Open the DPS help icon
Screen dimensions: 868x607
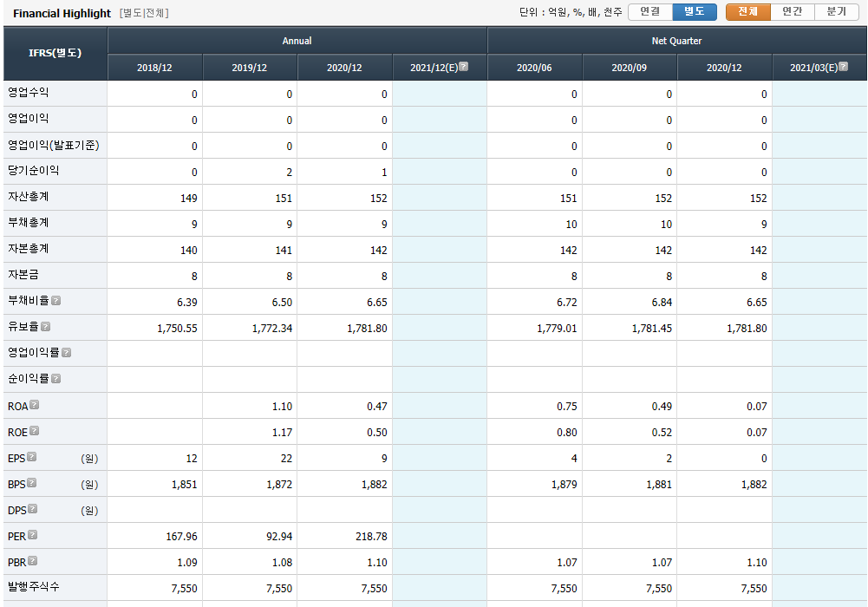33,508
